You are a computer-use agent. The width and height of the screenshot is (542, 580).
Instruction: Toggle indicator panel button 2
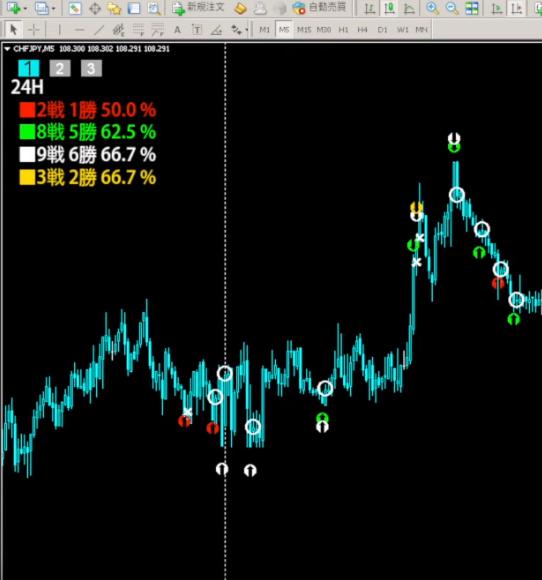tap(60, 68)
